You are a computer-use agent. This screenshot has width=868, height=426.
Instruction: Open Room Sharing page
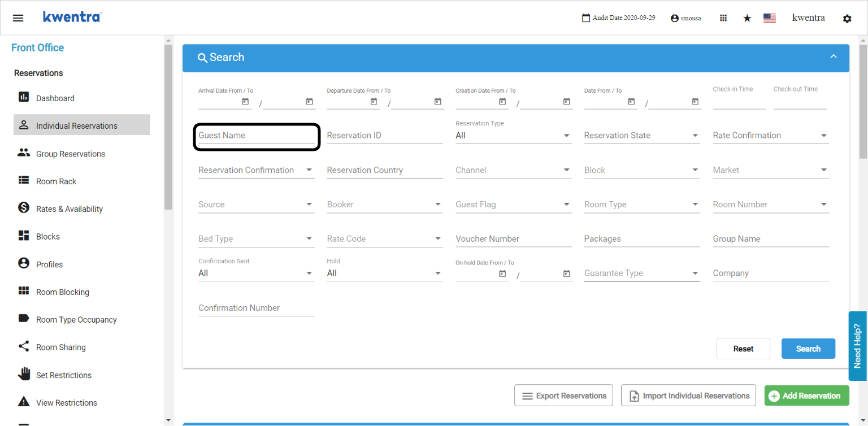tap(82, 347)
